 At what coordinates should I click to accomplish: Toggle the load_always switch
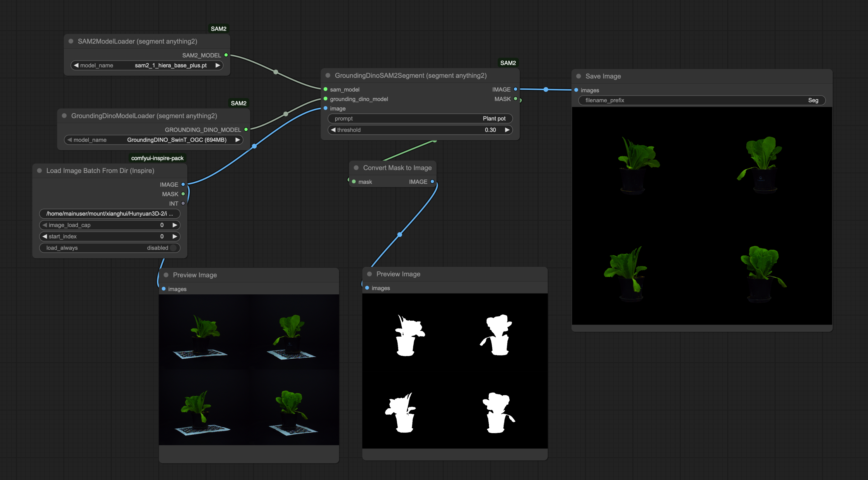point(173,248)
